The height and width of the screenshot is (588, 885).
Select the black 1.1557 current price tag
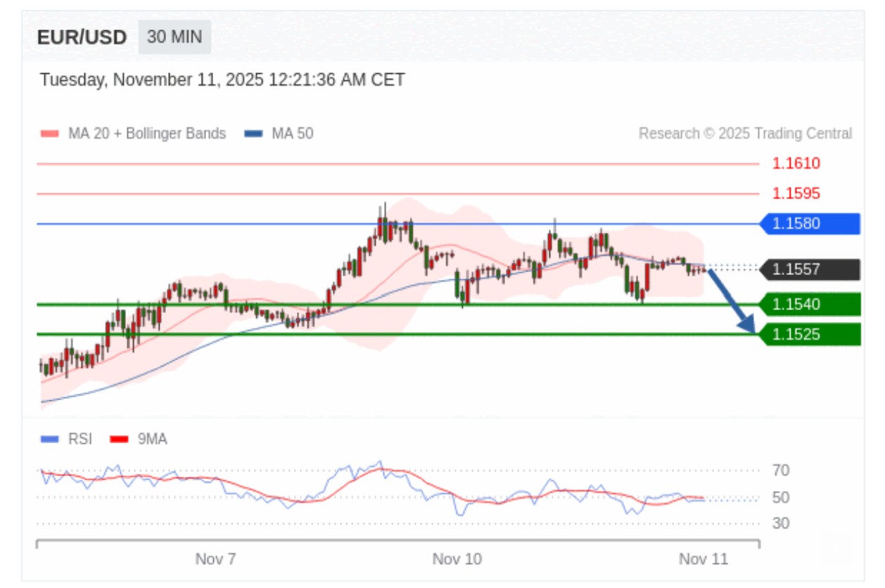[810, 269]
